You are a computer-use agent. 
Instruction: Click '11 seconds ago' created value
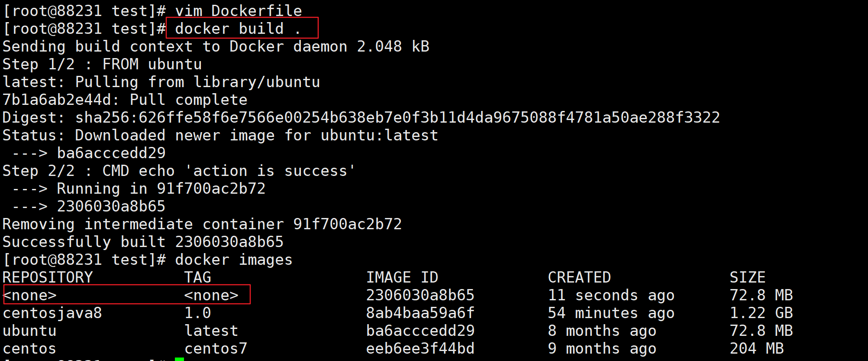tap(611, 295)
